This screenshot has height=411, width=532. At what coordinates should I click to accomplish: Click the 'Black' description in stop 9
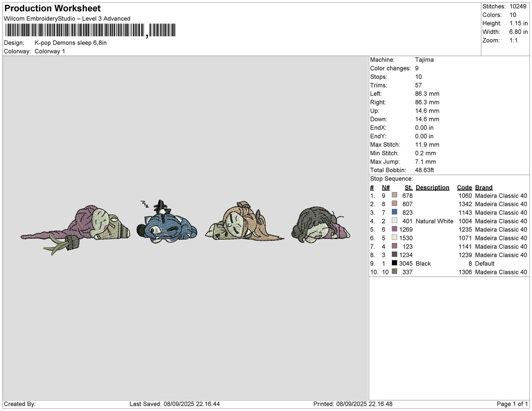[423, 263]
